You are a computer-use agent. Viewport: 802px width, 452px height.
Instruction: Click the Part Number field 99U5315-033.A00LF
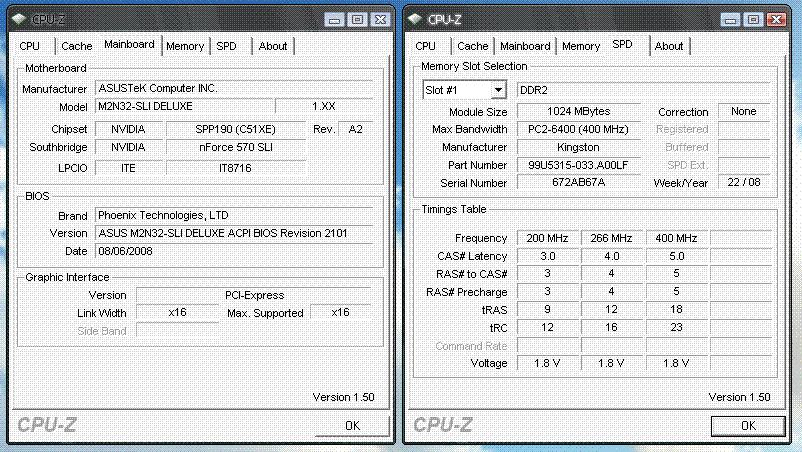[579, 165]
